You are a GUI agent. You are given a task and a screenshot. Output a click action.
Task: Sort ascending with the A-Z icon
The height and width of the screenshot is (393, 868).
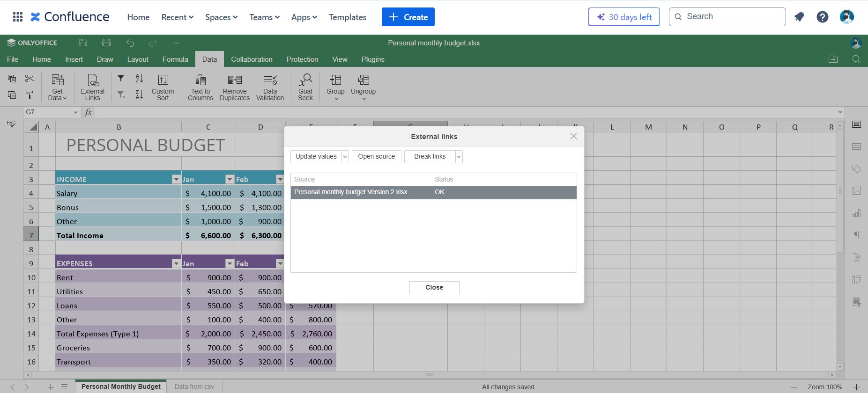(x=139, y=79)
